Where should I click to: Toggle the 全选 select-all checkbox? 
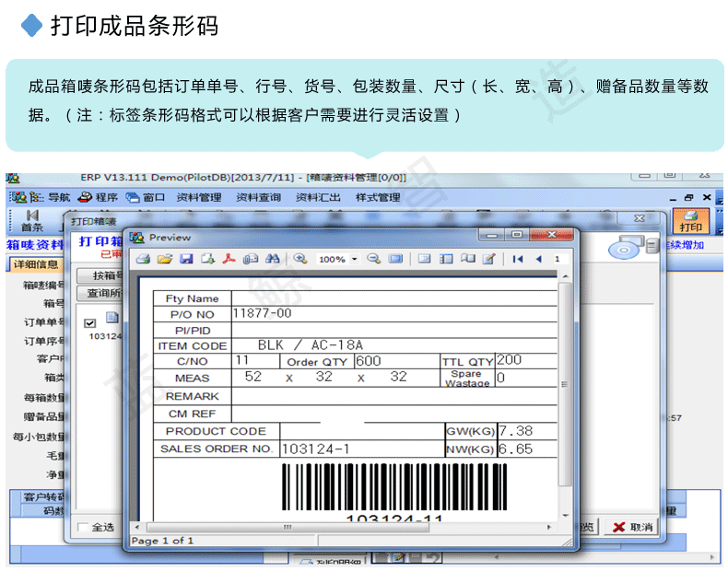coord(84,528)
